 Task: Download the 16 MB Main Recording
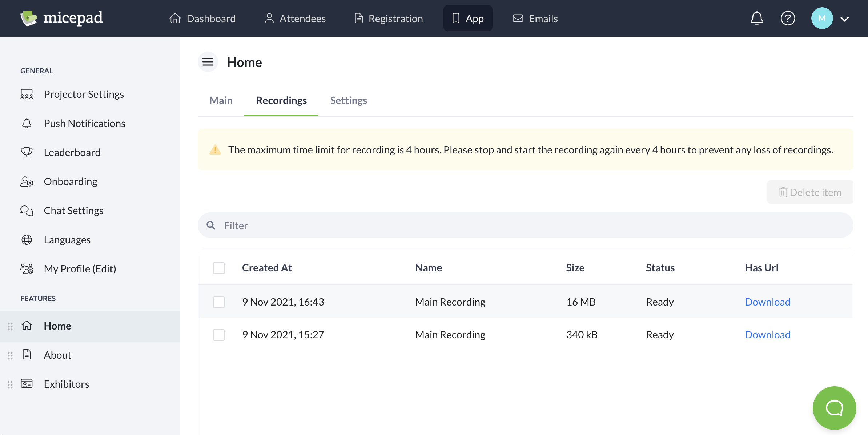pos(767,302)
